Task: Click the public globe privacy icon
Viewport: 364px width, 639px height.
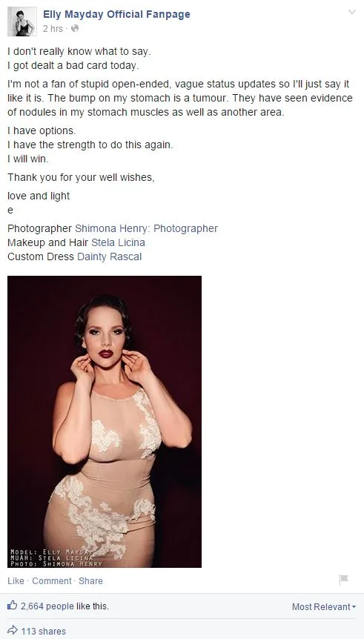Action: pos(75,28)
